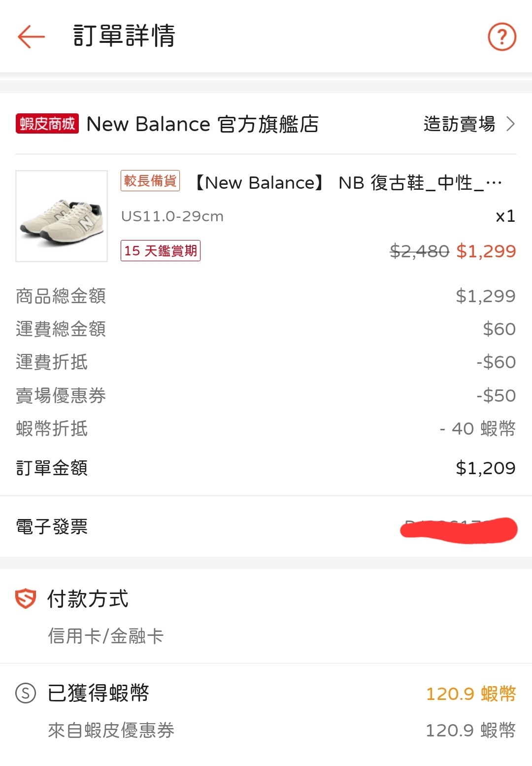This screenshot has height=766, width=532.
Task: Expand store page with chevron arrow
Action: [x=511, y=124]
